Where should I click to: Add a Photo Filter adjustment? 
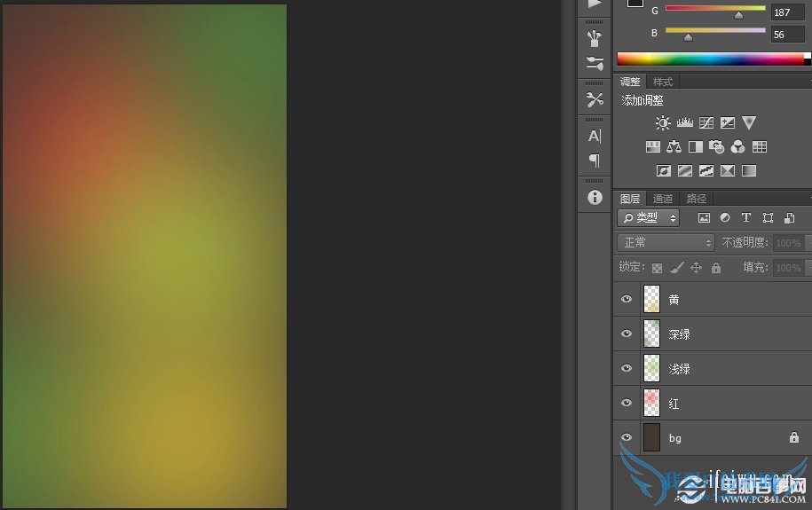pyautogui.click(x=717, y=147)
